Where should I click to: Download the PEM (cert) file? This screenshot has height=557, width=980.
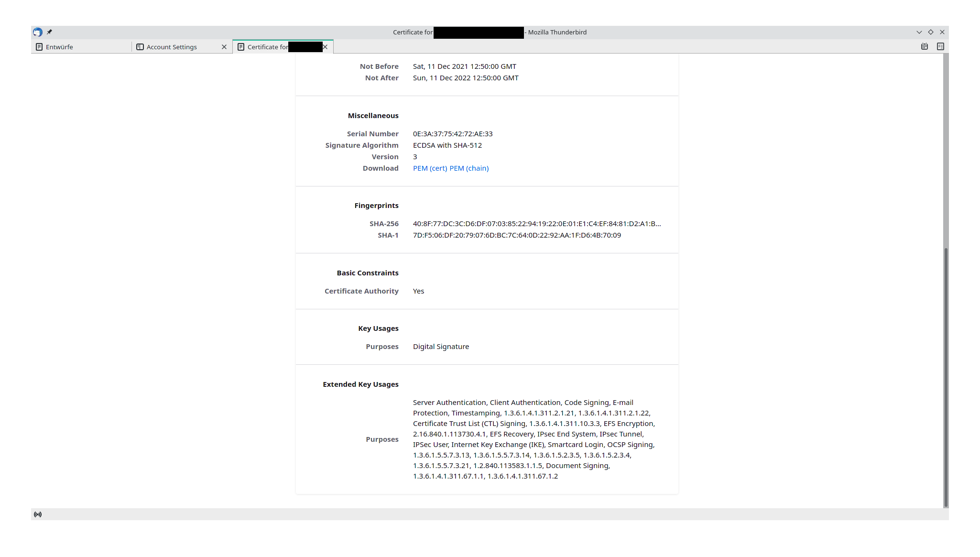(x=430, y=168)
